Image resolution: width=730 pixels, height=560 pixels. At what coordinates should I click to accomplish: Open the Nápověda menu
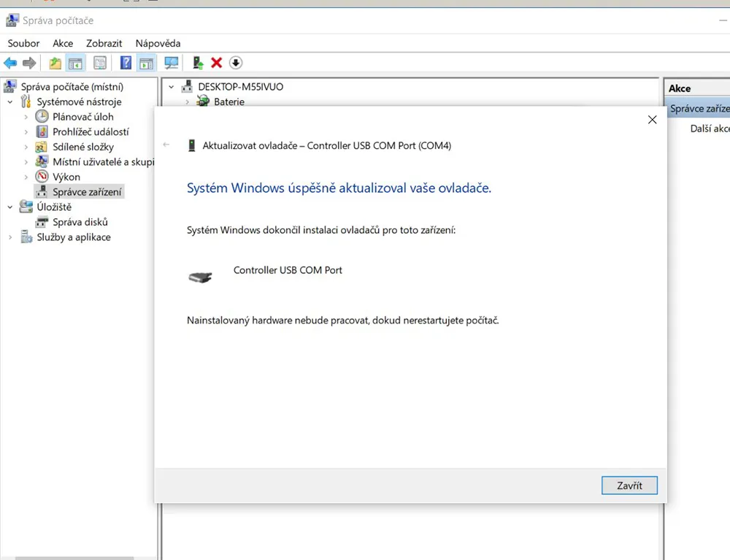pyautogui.click(x=158, y=43)
